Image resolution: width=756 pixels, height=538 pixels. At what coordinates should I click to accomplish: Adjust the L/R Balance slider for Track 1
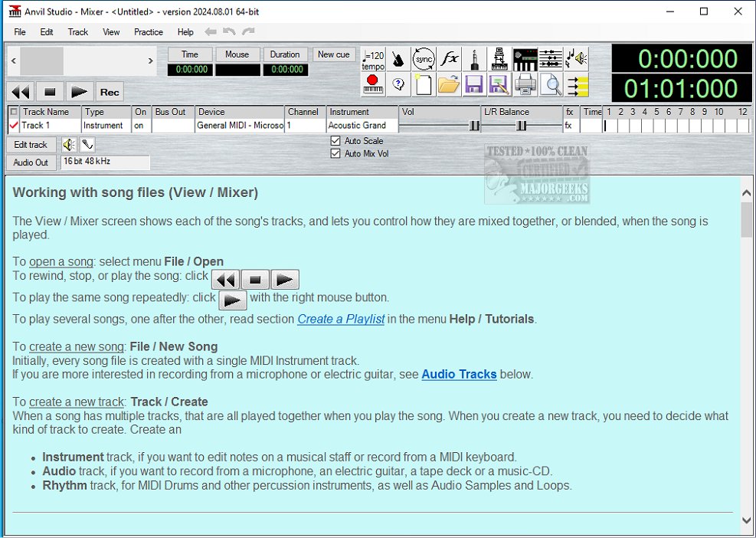coord(521,125)
